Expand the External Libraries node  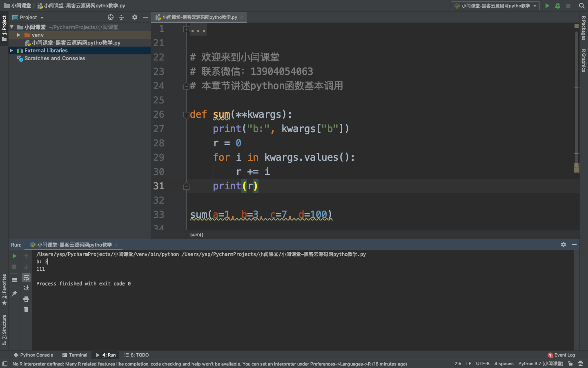pyautogui.click(x=11, y=51)
